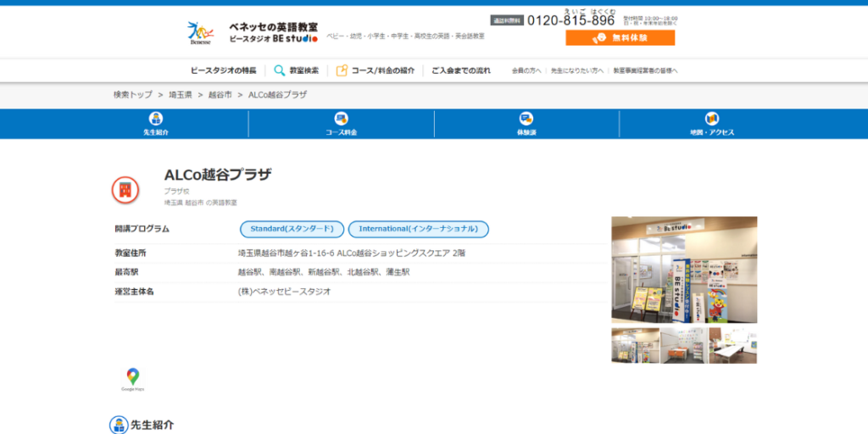
Task: Go to 検索トップ breadcrumb
Action: [x=133, y=95]
